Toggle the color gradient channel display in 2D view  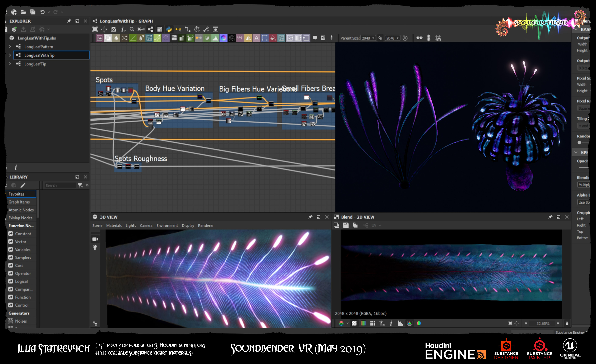363,323
